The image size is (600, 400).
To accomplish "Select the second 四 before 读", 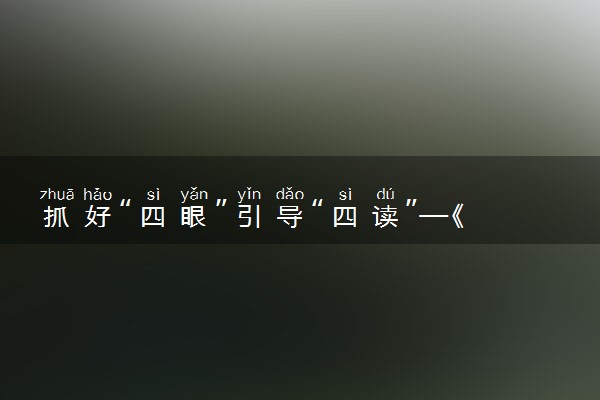I will (x=345, y=217).
